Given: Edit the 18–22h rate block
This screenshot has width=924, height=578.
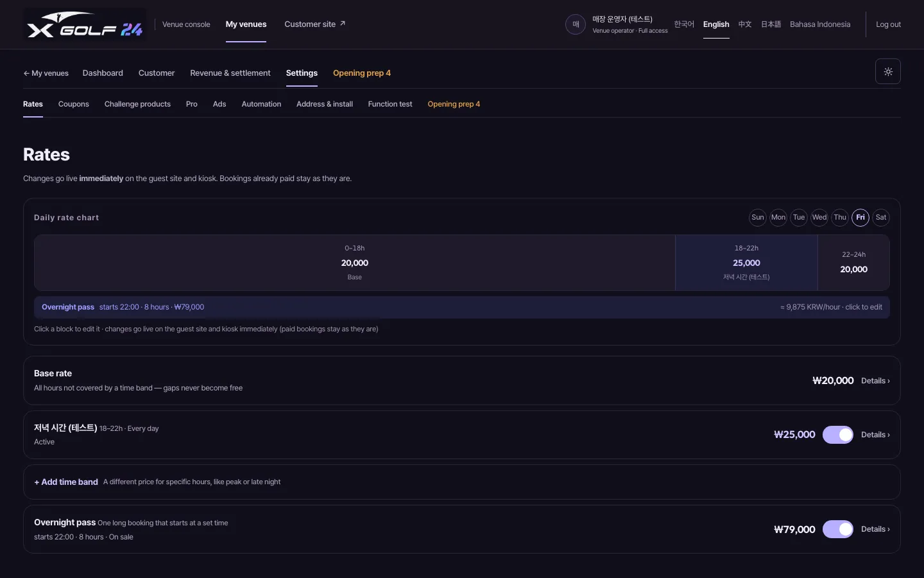Looking at the screenshot, I should (x=746, y=263).
